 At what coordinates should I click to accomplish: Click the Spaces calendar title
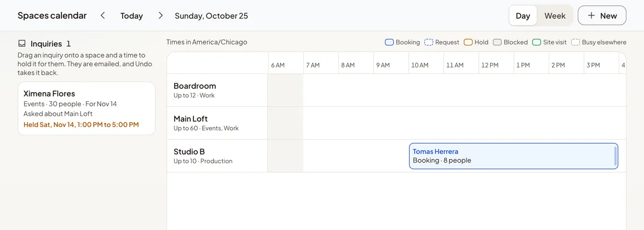pyautogui.click(x=52, y=15)
